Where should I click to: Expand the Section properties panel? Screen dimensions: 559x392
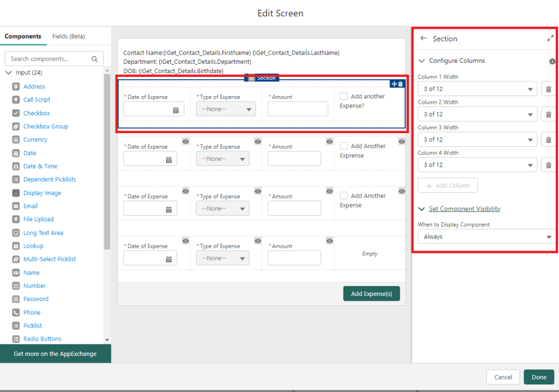pos(550,39)
